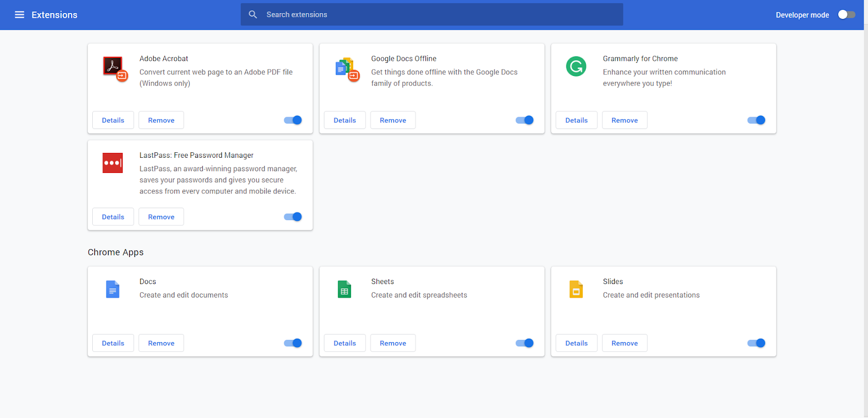Viewport: 868px width, 418px height.
Task: Click the Extensions page title
Action: [54, 15]
